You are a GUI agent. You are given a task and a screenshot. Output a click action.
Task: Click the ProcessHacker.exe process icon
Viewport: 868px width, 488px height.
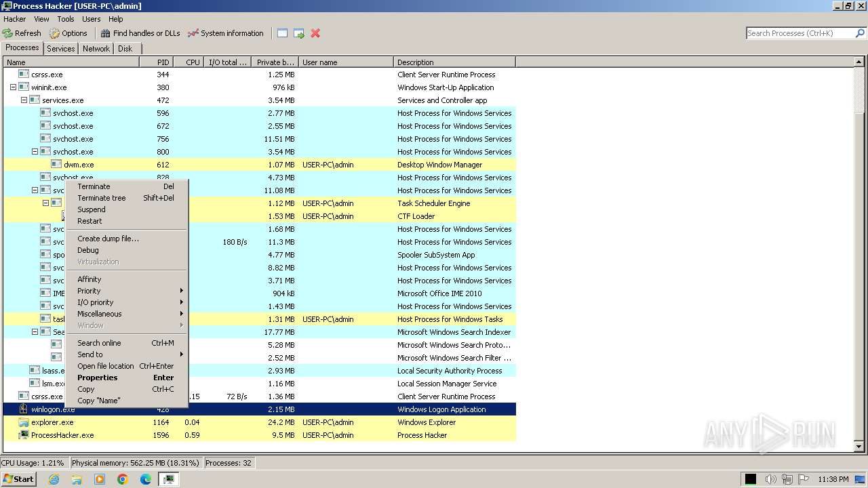24,435
